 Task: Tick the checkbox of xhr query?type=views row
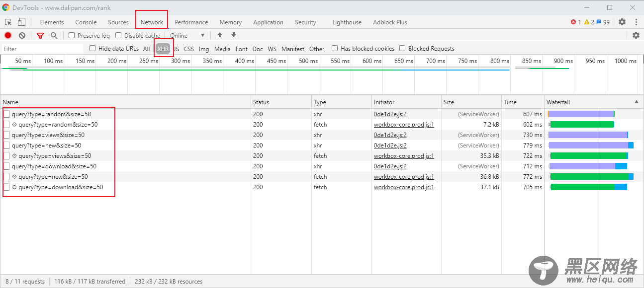pos(6,135)
